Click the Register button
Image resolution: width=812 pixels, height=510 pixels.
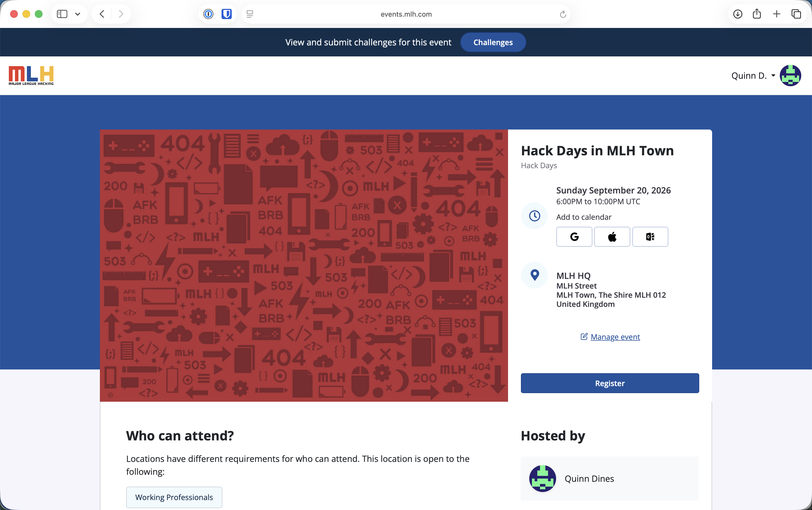pyautogui.click(x=610, y=383)
